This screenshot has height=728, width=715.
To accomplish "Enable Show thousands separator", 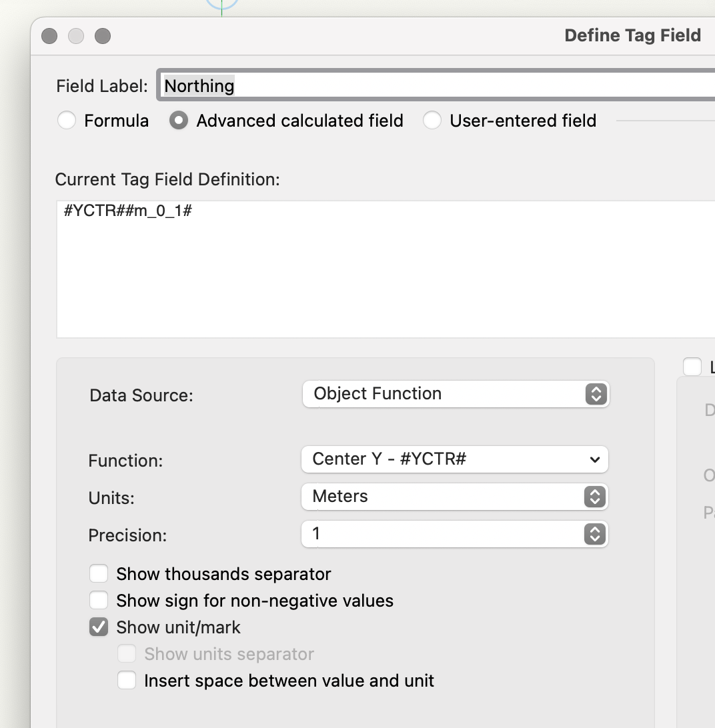I will (99, 574).
